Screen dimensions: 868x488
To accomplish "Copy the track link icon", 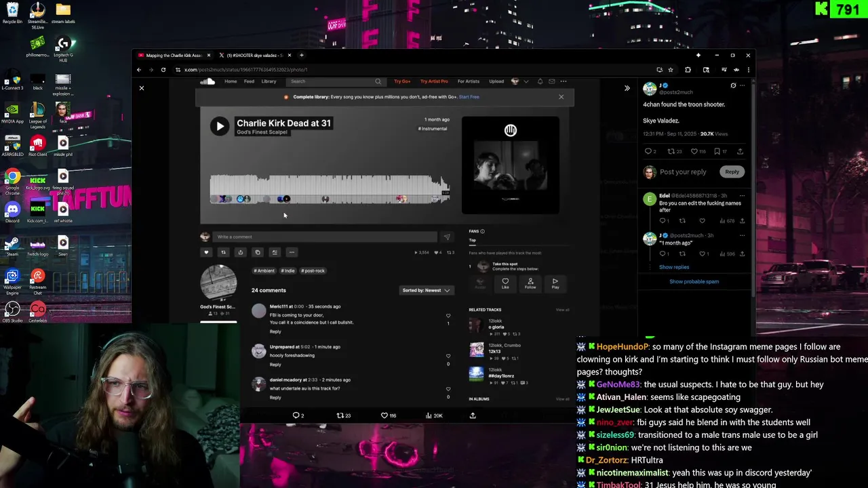I will pos(257,252).
